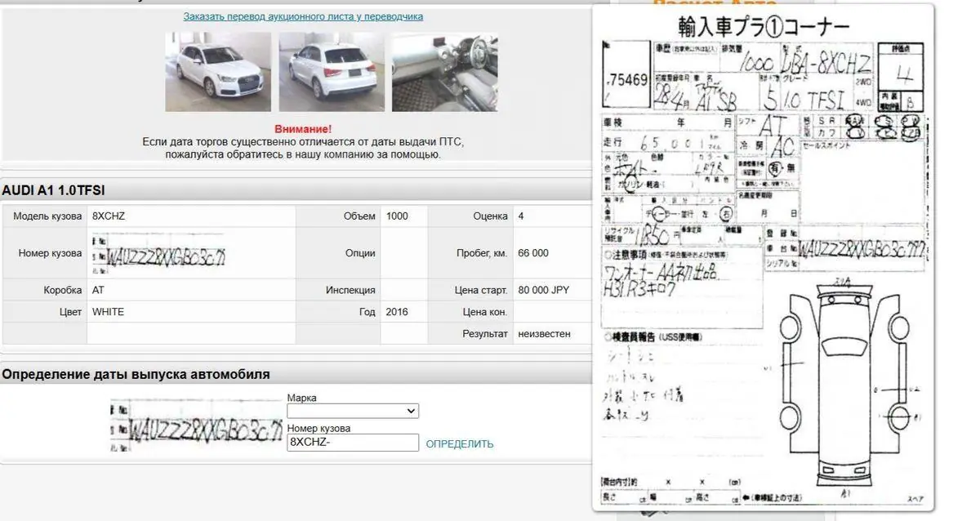Select the 66 000 mileage value

pyautogui.click(x=533, y=253)
